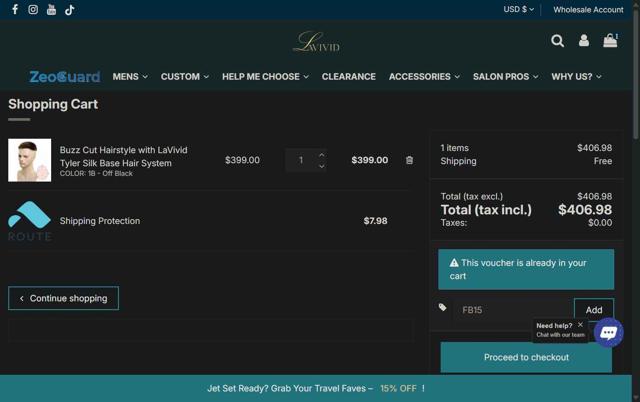This screenshot has width=640, height=402.
Task: Click the voucher code input field
Action: pyautogui.click(x=513, y=310)
